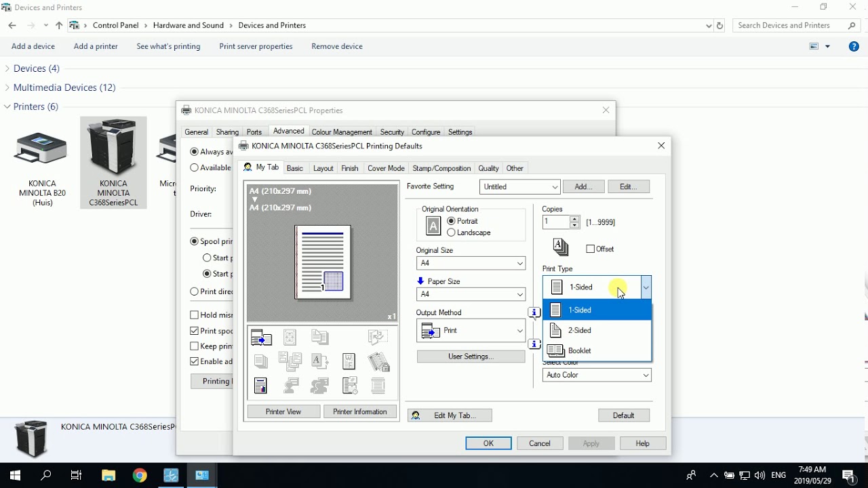This screenshot has height=488, width=868.
Task: Click the greyed page-centering zoom icon in the icon grid
Action: pyautogui.click(x=290, y=337)
